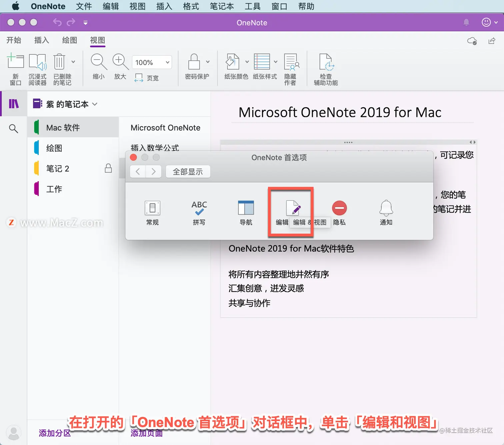Image resolution: width=504 pixels, height=445 pixels.
Task: Click the share notebook icon
Action: pos(492,41)
